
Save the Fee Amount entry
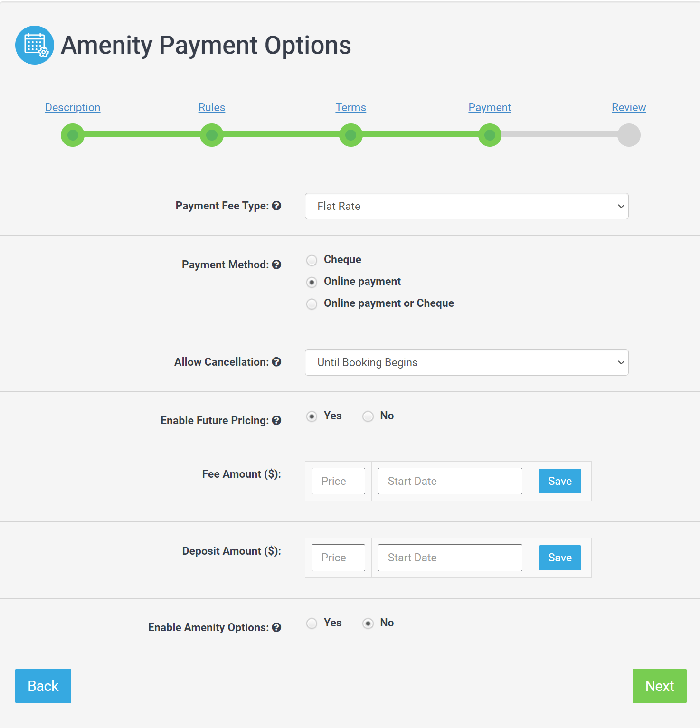point(559,481)
